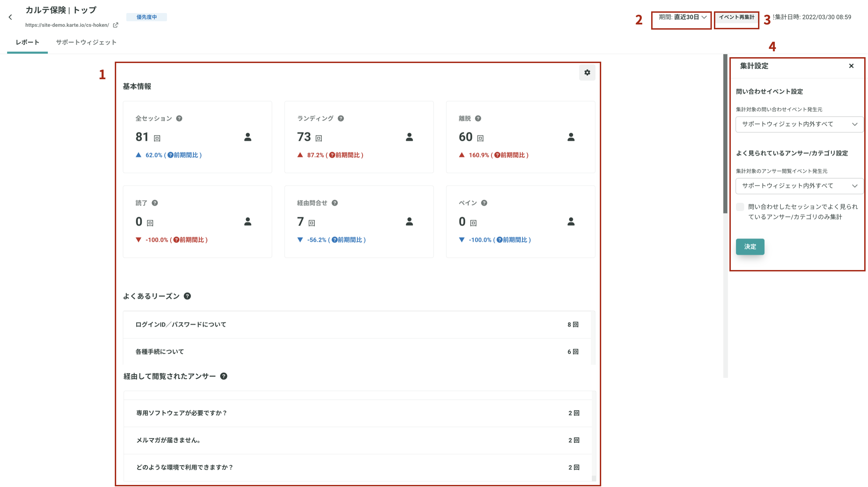868x487 pixels.
Task: Click the help icon beside 離脱
Action: [x=478, y=118]
